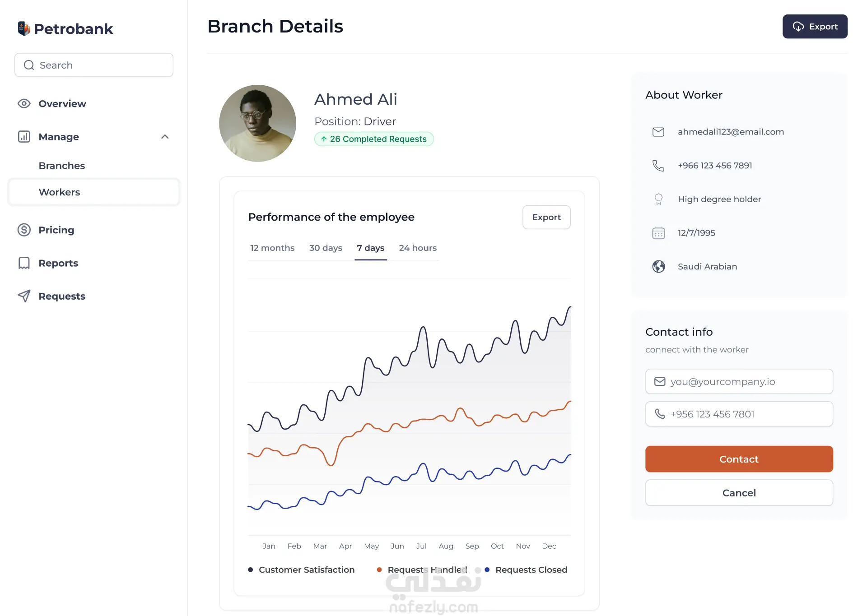
Task: Click the Requests paper plane icon
Action: (x=24, y=296)
